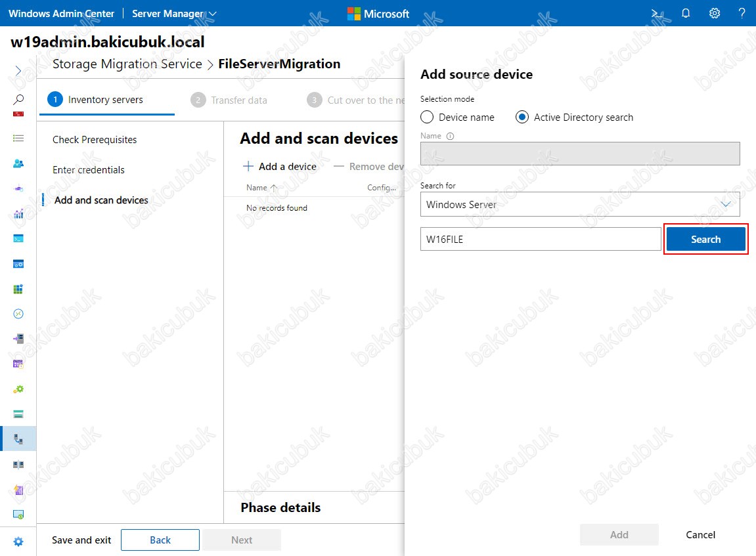Open the Registry tool icon

pos(18,289)
